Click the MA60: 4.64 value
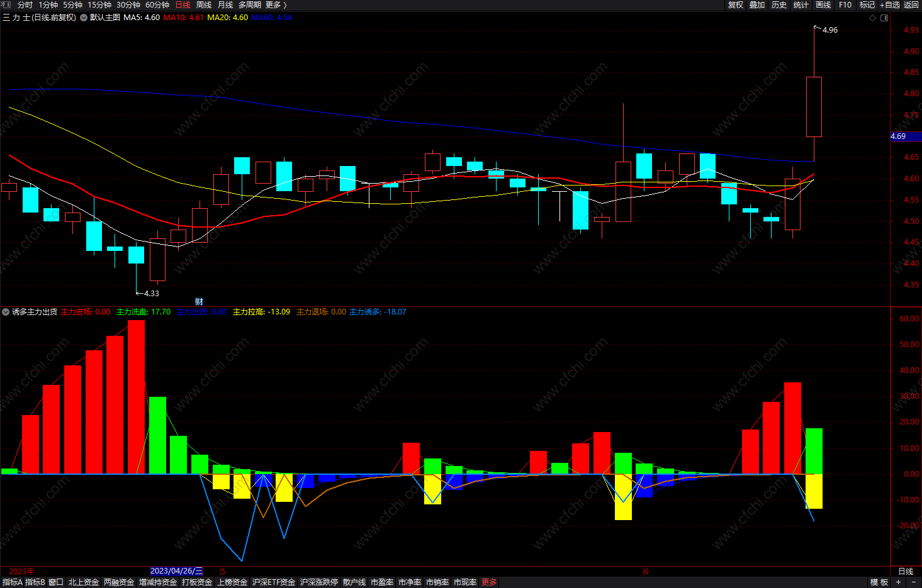The image size is (922, 588). [x=271, y=18]
